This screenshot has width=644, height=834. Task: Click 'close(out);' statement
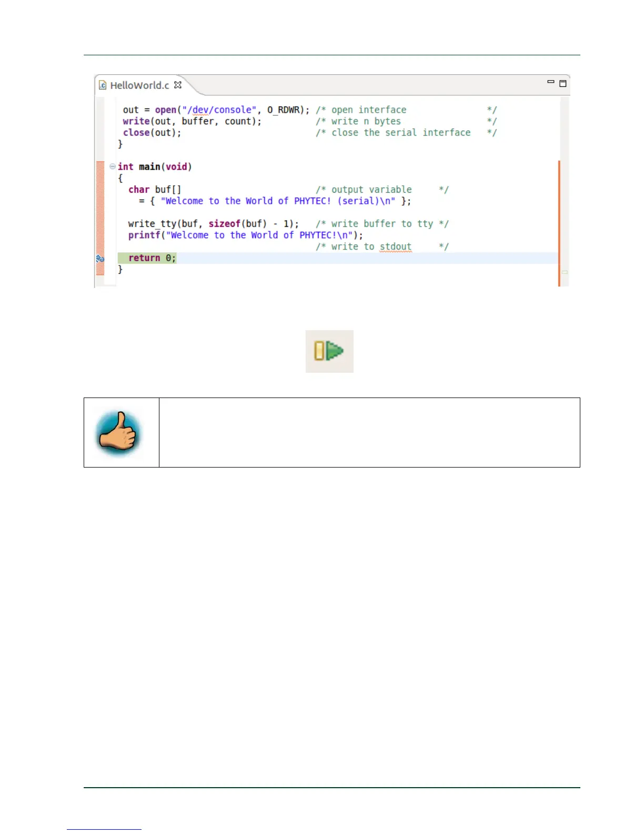coord(152,133)
